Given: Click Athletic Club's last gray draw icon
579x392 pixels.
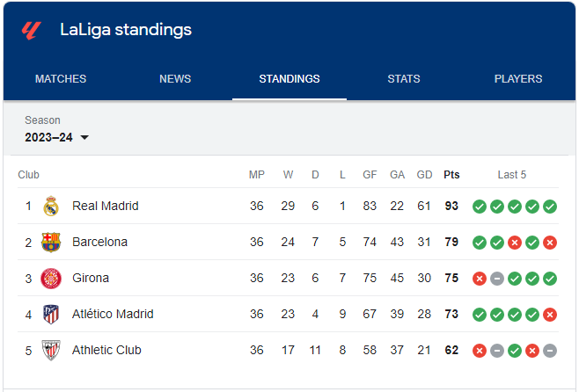Looking at the screenshot, I should 550,351.
